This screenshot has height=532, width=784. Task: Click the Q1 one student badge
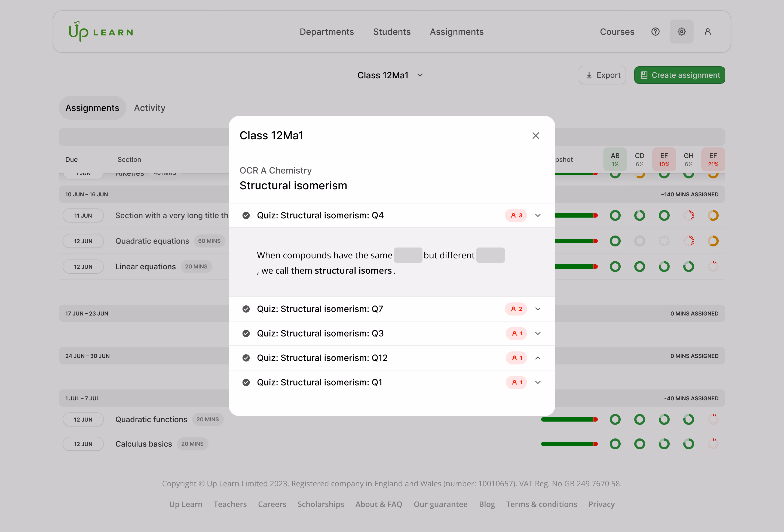tap(516, 382)
